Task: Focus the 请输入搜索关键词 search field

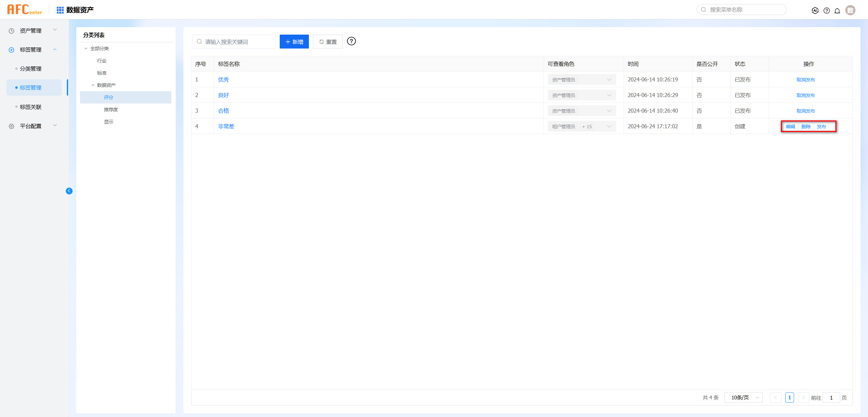Action: tap(237, 42)
